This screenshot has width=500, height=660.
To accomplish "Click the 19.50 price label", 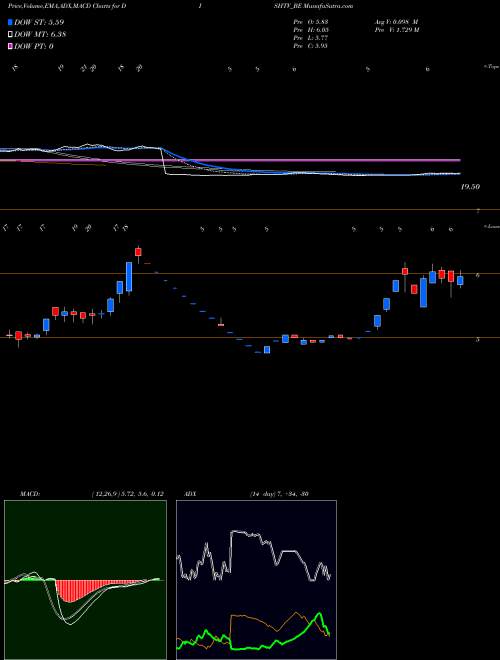I will [x=470, y=186].
